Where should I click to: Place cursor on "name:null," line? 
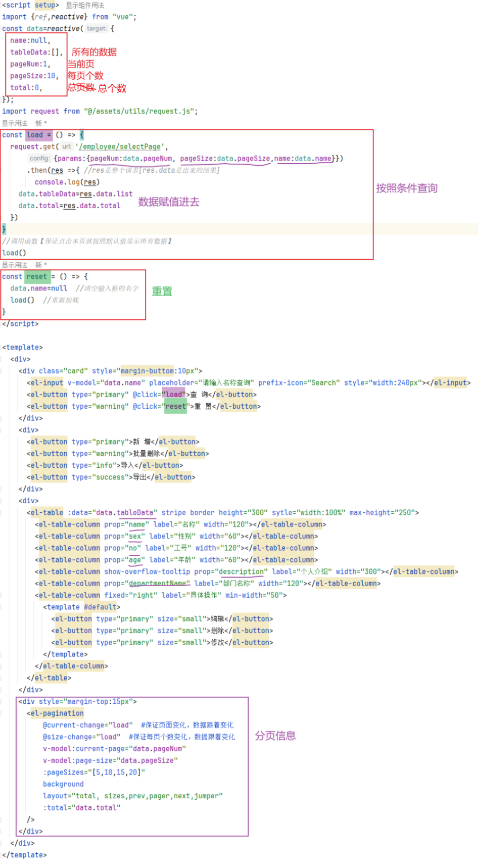(x=30, y=40)
